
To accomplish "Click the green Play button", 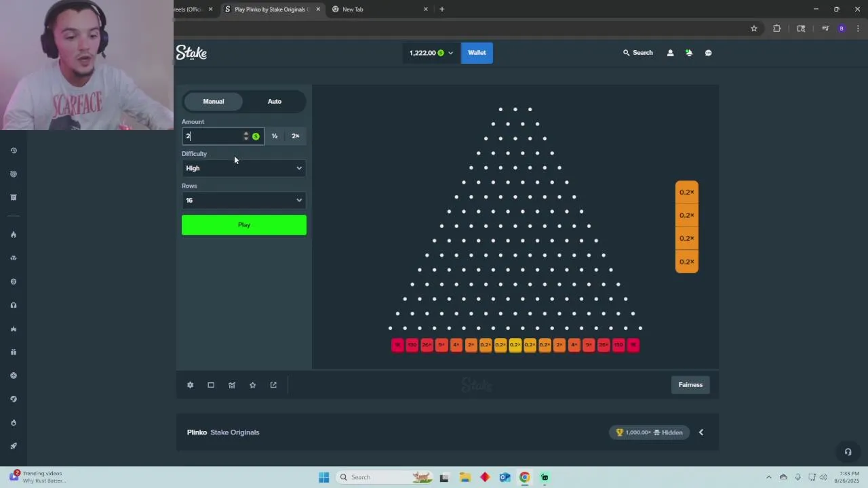I will (244, 225).
